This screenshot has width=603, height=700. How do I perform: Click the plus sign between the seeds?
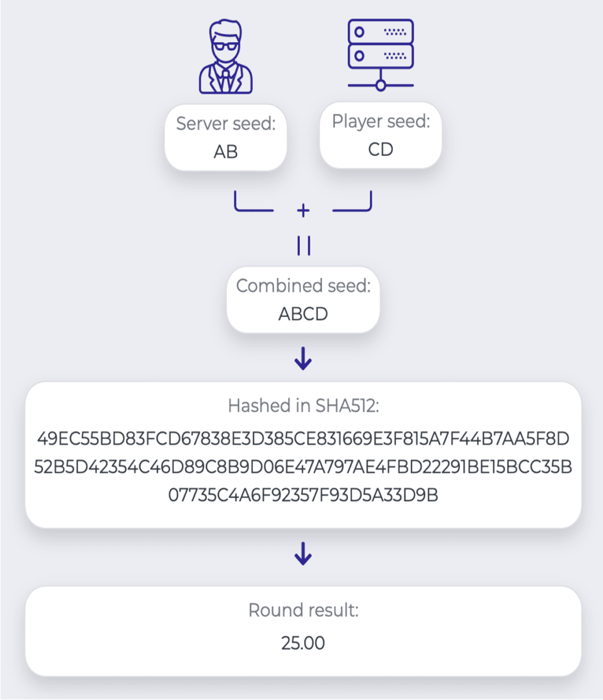tap(303, 211)
